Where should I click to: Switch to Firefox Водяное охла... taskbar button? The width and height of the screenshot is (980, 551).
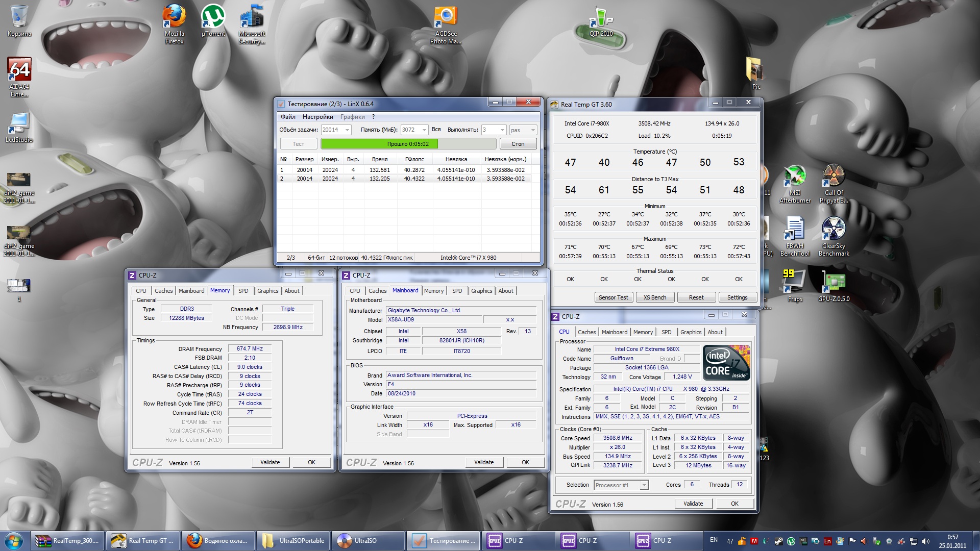tap(218, 540)
